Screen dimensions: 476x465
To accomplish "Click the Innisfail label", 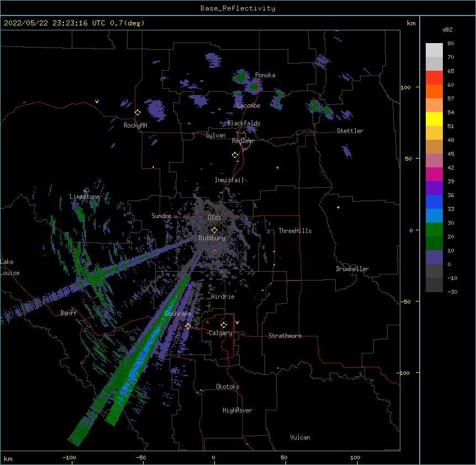I will point(230,180).
